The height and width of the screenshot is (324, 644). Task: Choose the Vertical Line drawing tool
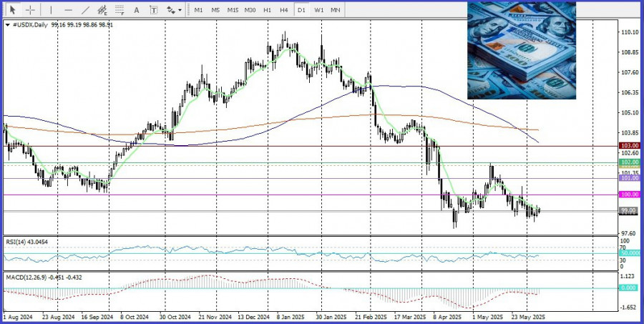(x=51, y=10)
